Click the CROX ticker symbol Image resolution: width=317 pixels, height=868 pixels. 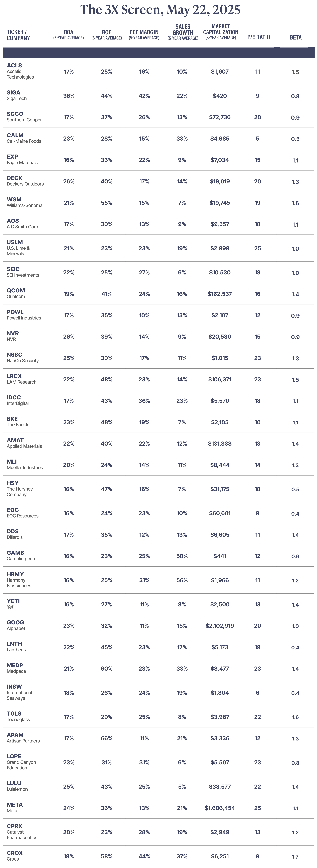pyautogui.click(x=15, y=853)
